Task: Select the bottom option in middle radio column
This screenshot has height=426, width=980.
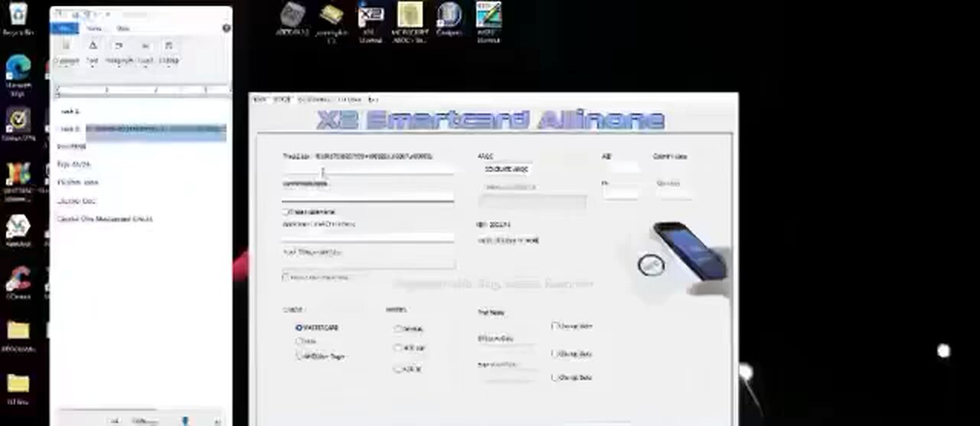Action: click(398, 369)
